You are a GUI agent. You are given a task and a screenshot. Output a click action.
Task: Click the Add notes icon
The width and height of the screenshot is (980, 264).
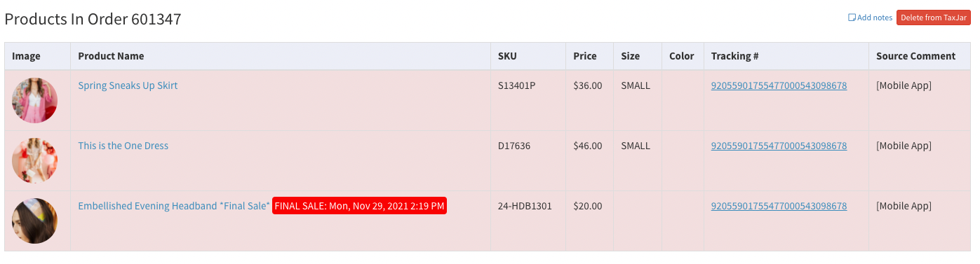click(x=852, y=18)
